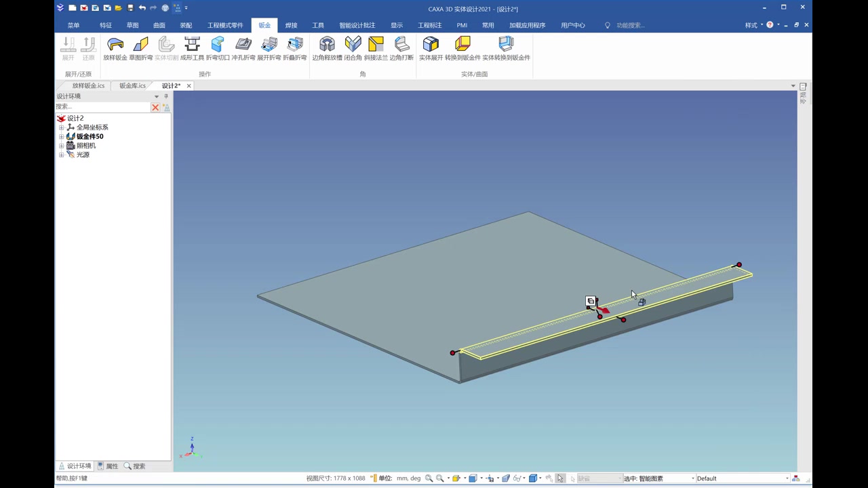Click the 转换到钣金件 tool

462,49
